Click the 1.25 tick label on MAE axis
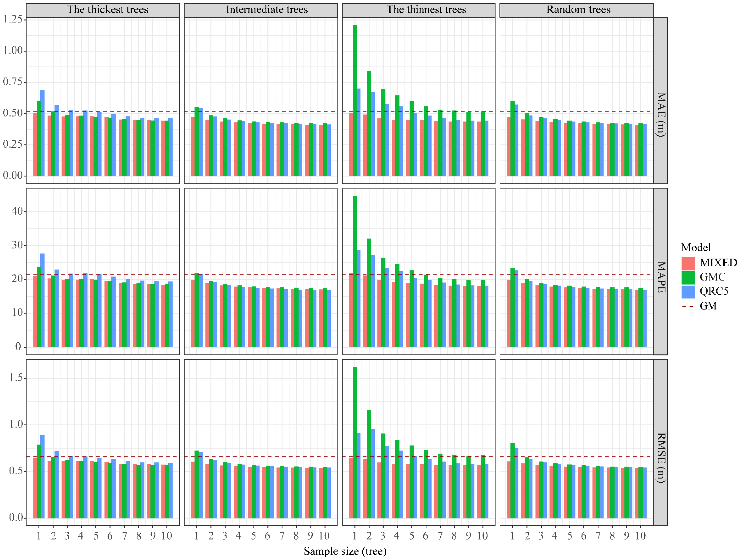The width and height of the screenshot is (739, 560). point(13,19)
